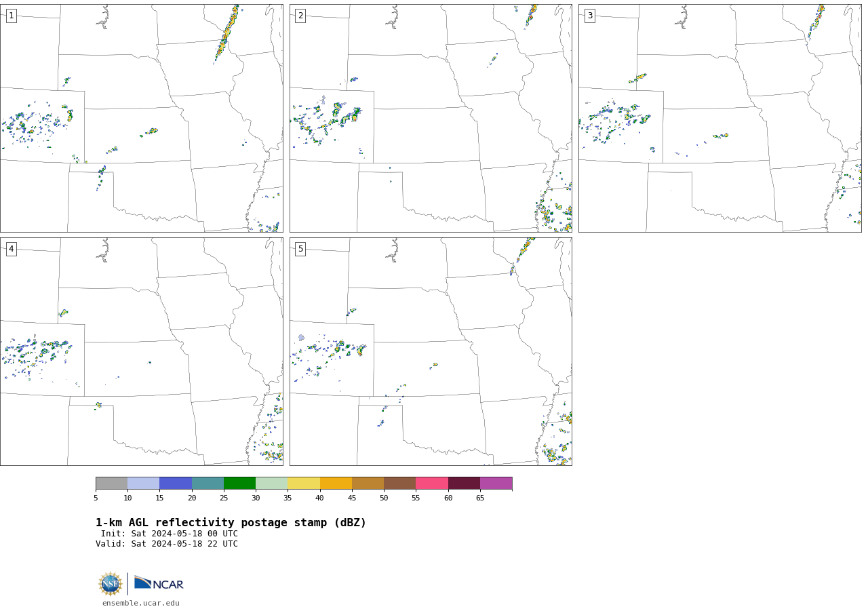Select the dark green 25-30 dBZ swatch
Screen dimensions: 868x611
pos(239,484)
